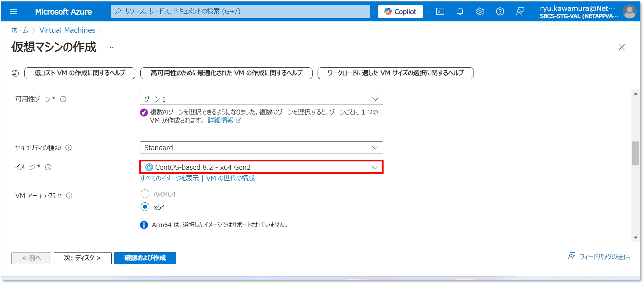Screen dimensions: 644x284
Task: Open the イメージ CentOS-based 8.2 dropdown
Action: click(x=261, y=167)
